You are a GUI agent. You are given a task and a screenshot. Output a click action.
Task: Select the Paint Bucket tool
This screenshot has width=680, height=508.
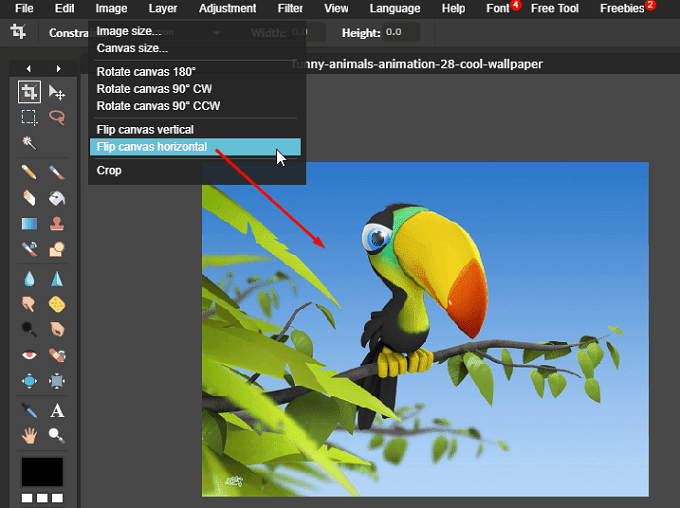[x=57, y=198]
